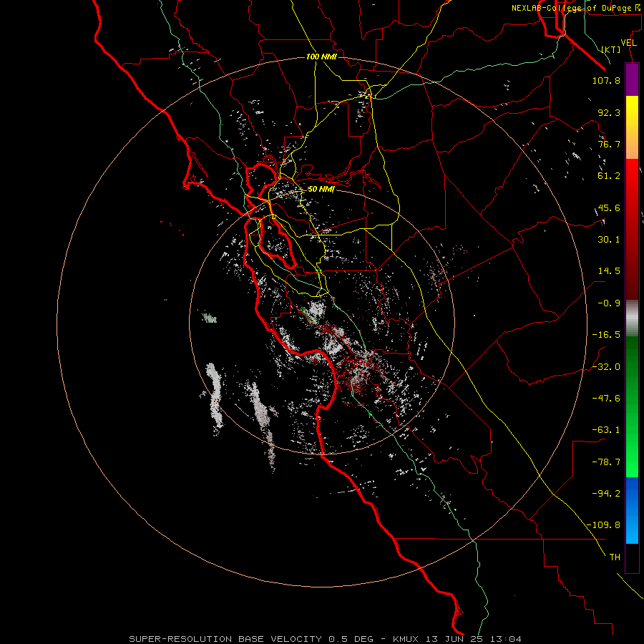Select the -109.8 velocity scale label
This screenshot has height=644, width=644.
click(x=603, y=525)
